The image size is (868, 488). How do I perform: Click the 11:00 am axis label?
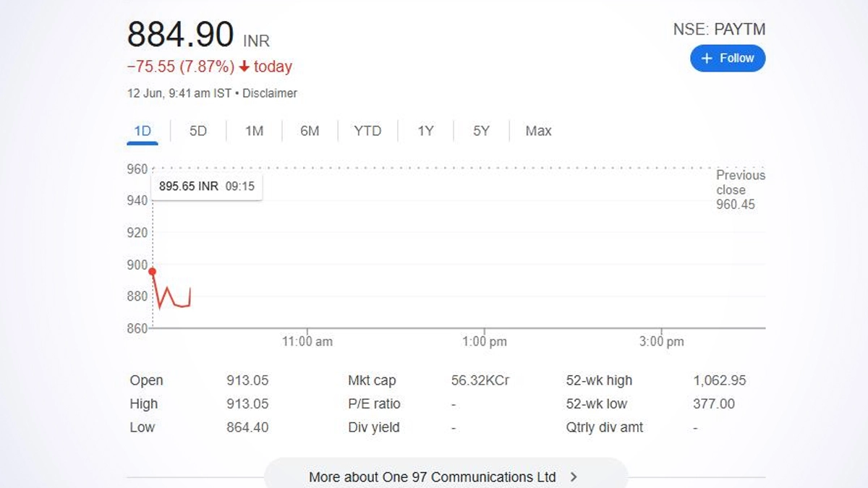[307, 341]
